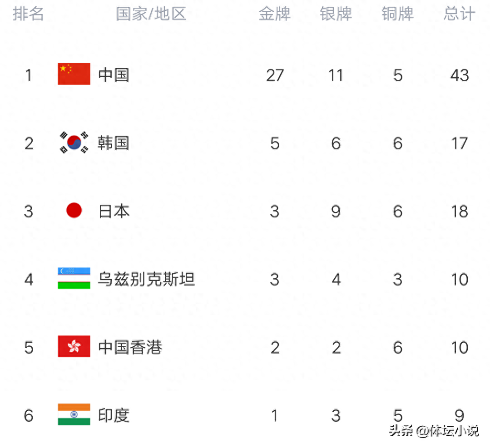Click the India flag icon

[x=74, y=414]
